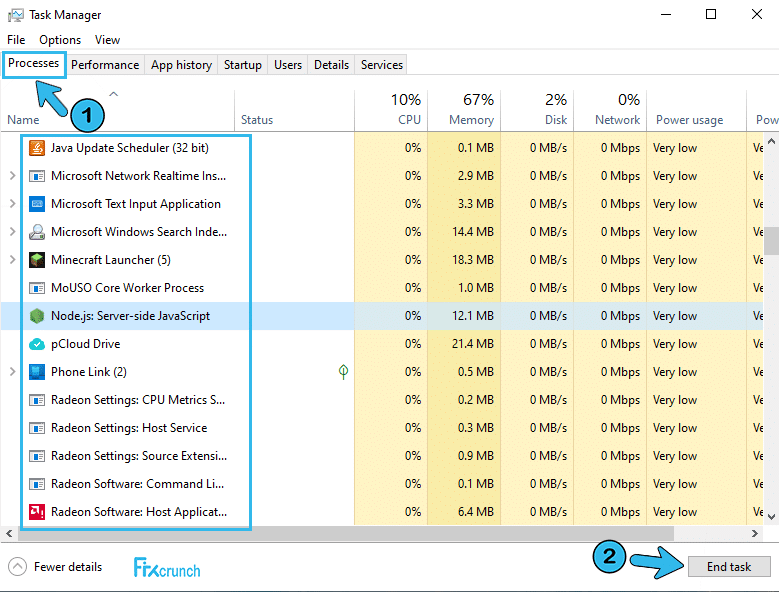Click the Radeon Settings CPU Metrics icon
The image size is (779, 592).
click(37, 400)
